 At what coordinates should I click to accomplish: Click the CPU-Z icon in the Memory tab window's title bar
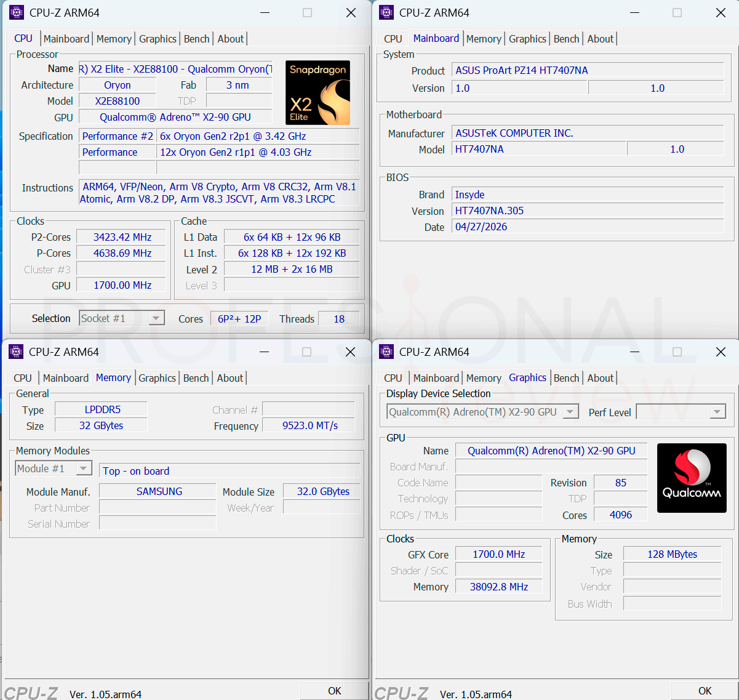17,352
